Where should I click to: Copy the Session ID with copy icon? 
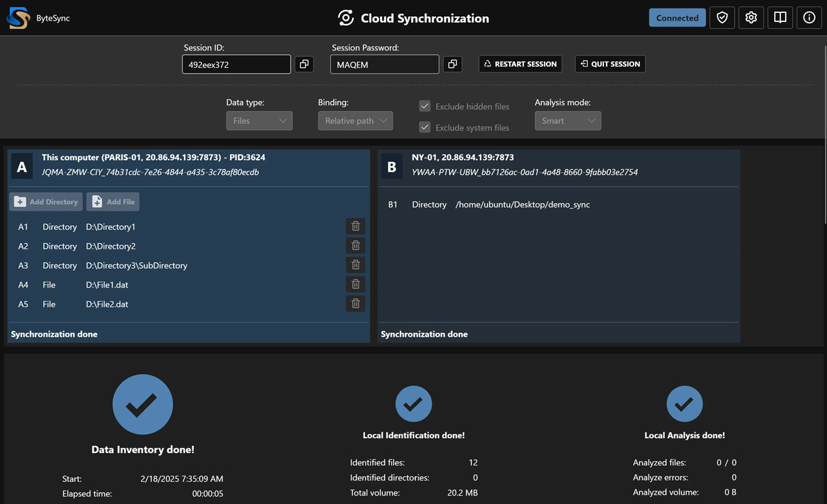click(x=304, y=64)
